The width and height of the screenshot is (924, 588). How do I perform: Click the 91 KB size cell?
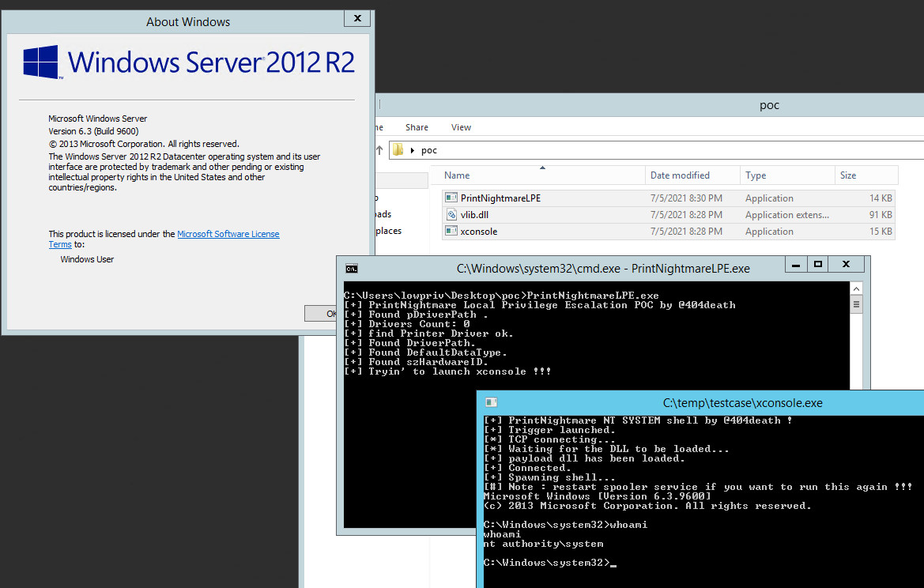[881, 214]
